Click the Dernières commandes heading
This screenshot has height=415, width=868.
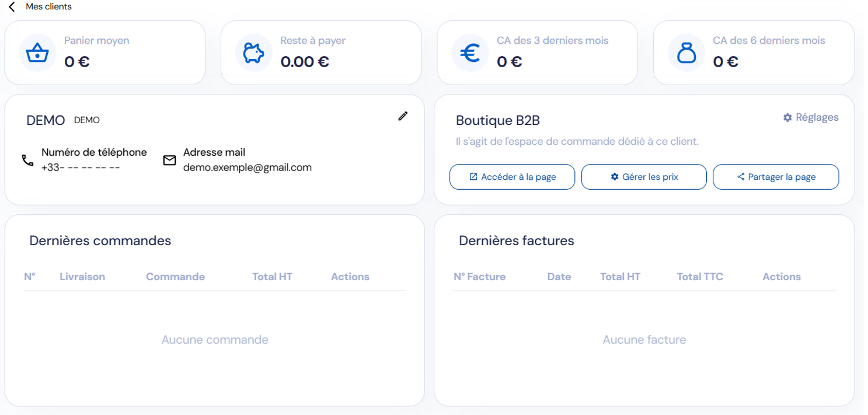click(x=100, y=240)
